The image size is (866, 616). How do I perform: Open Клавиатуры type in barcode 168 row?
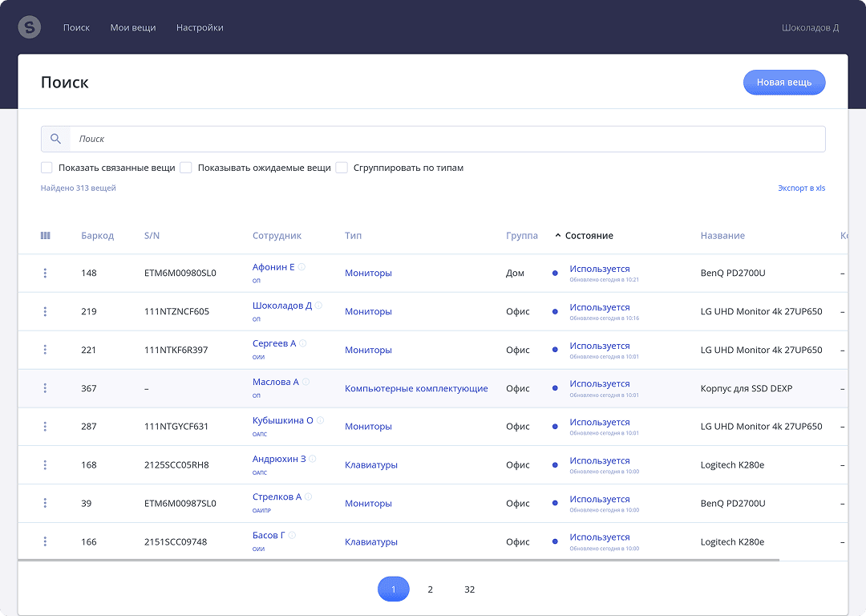371,465
